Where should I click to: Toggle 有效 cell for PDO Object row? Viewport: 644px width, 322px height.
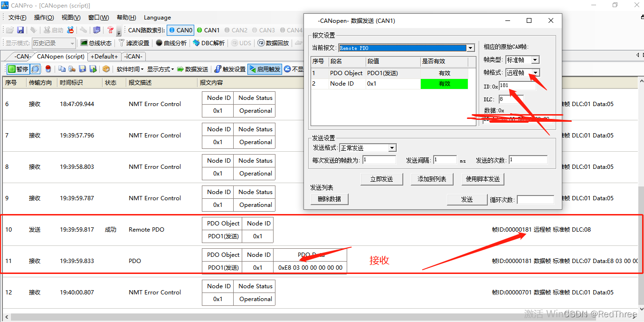(444, 73)
